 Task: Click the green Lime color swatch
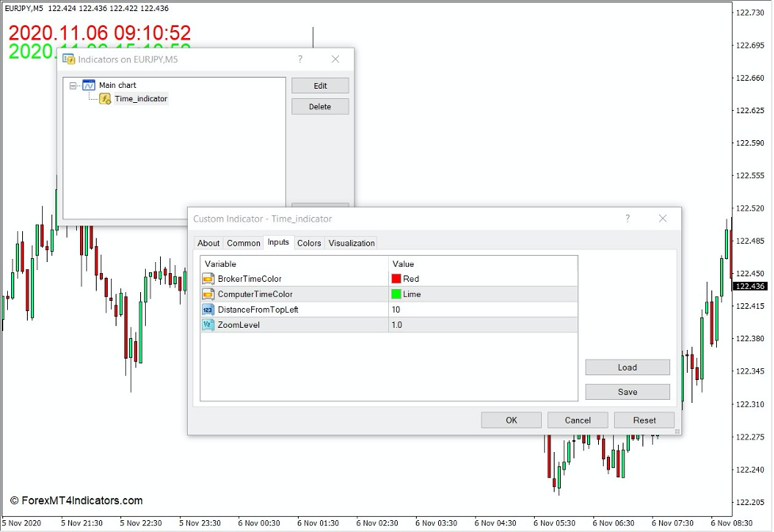(398, 293)
